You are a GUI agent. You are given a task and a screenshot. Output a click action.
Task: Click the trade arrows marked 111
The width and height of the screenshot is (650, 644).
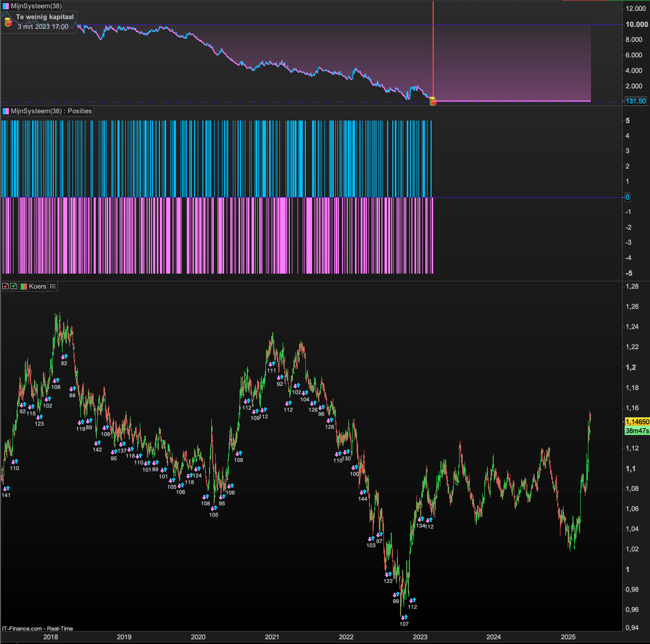[272, 364]
